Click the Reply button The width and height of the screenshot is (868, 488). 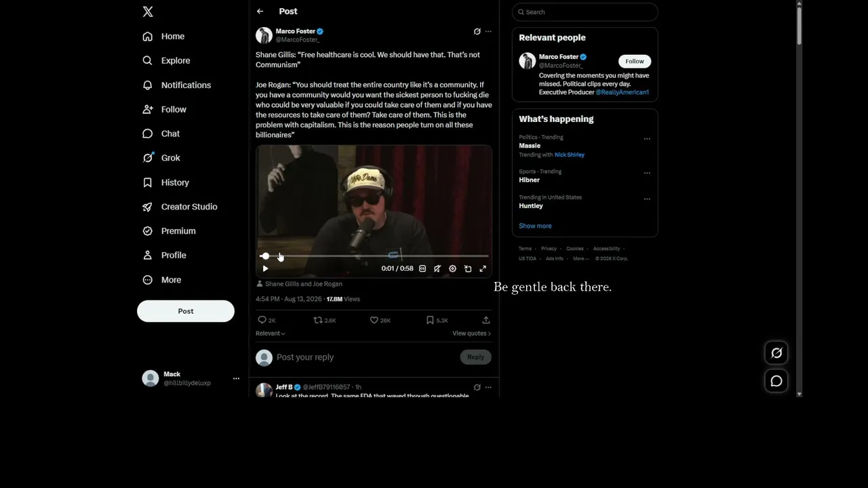pos(475,357)
